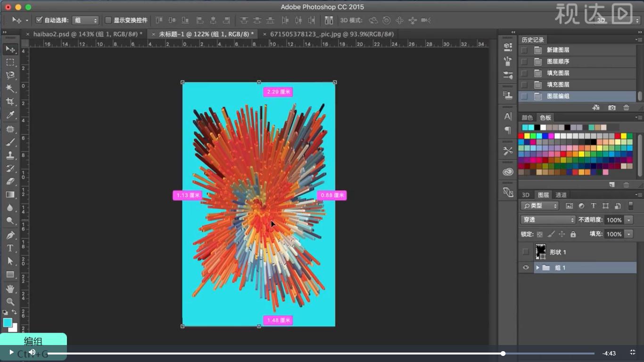Screen dimensions: 644x362
Task: Lock transparent pixels on the layer
Action: click(x=539, y=234)
